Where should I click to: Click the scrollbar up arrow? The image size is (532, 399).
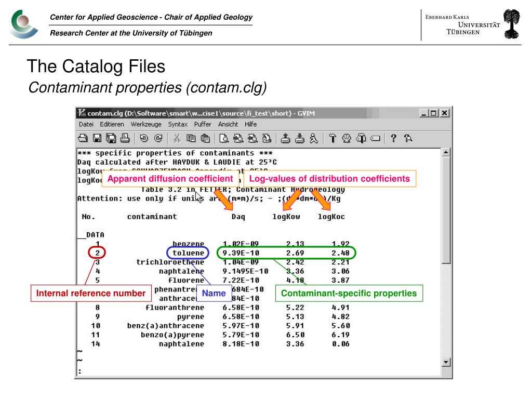point(446,152)
